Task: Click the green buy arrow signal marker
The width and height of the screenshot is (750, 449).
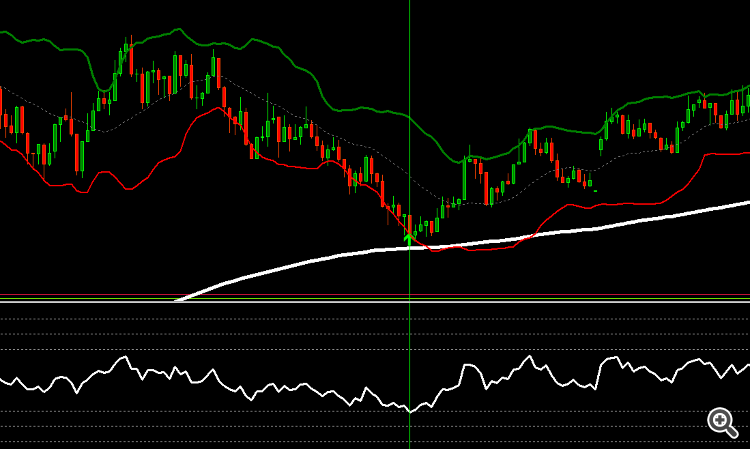Action: (x=408, y=240)
